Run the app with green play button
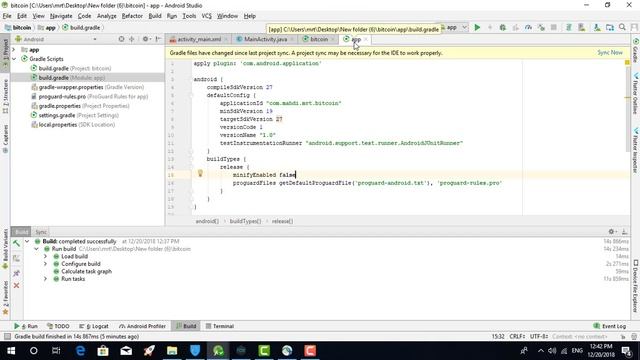This screenshot has height=360, width=640. (477, 27)
